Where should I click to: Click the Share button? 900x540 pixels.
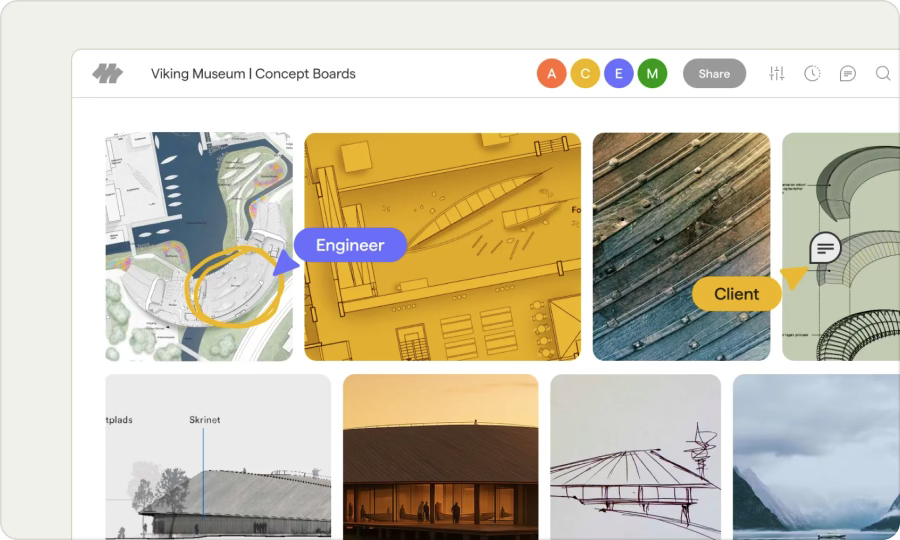tap(714, 73)
